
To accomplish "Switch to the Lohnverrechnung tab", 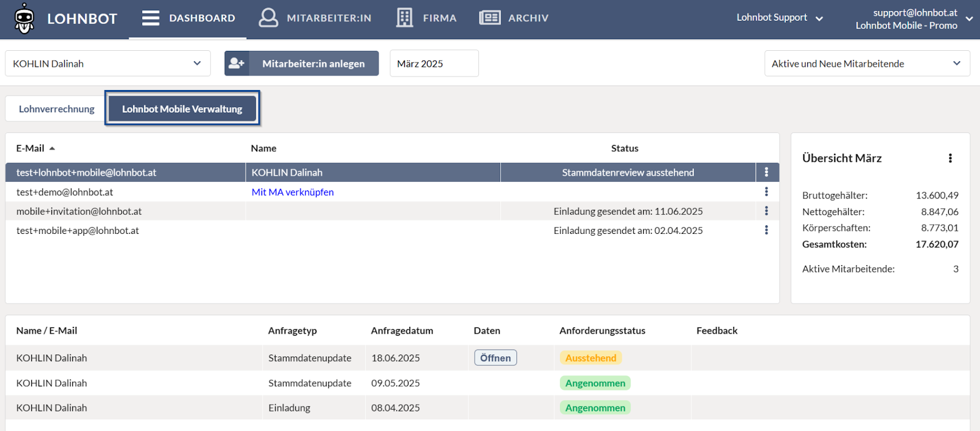I will [x=56, y=109].
